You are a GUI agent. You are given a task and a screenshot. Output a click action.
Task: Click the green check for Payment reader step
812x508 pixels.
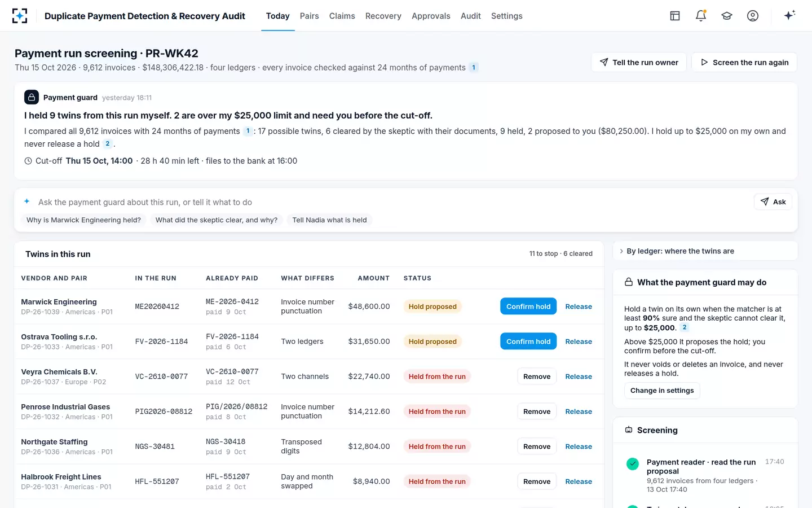pos(633,464)
